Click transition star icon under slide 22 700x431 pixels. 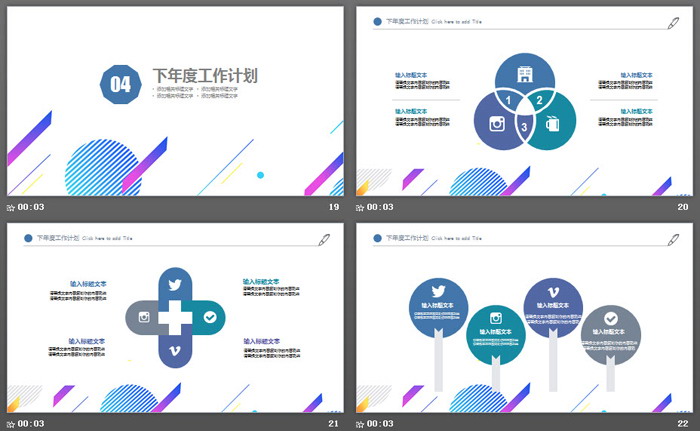pos(360,424)
